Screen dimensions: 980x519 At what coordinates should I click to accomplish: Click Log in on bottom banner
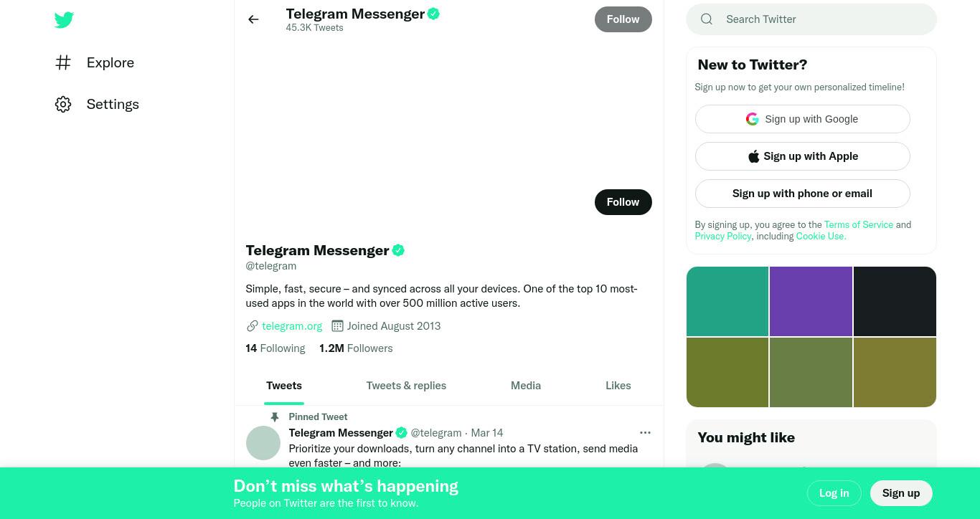coord(834,493)
